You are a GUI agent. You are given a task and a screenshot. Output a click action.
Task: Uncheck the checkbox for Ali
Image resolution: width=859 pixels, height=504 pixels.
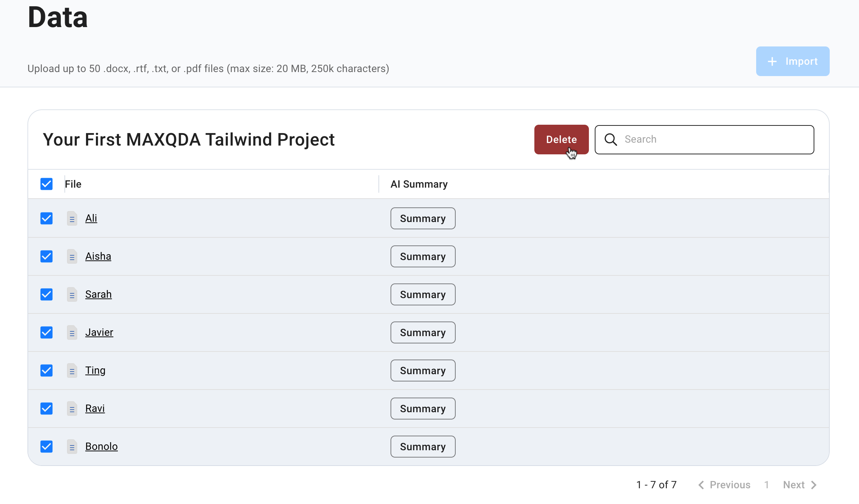46,218
